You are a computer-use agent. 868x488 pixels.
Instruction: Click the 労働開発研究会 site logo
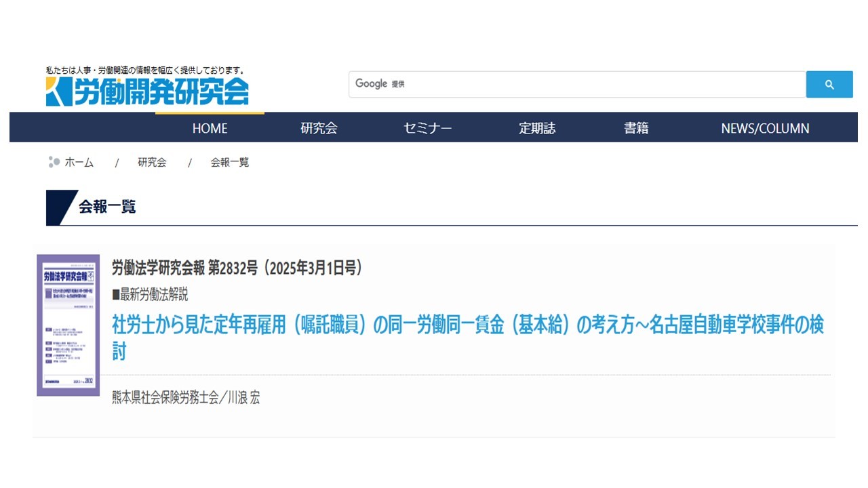147,91
